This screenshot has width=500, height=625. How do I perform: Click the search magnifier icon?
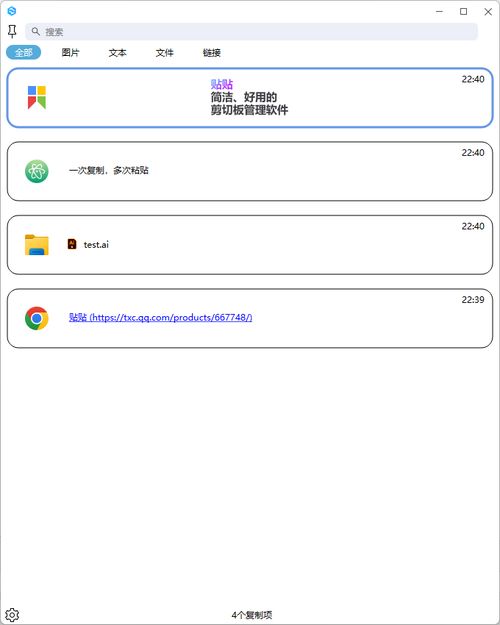click(36, 31)
